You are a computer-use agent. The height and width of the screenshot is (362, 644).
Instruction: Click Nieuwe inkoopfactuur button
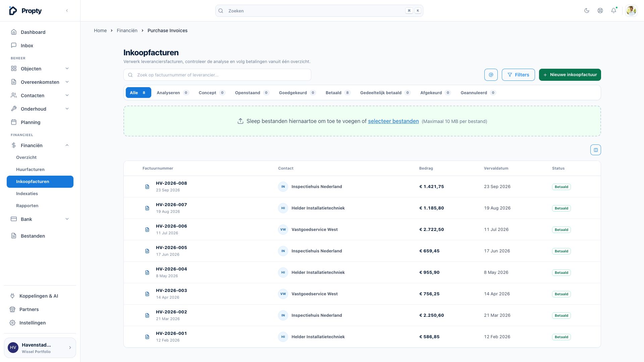[x=570, y=75]
